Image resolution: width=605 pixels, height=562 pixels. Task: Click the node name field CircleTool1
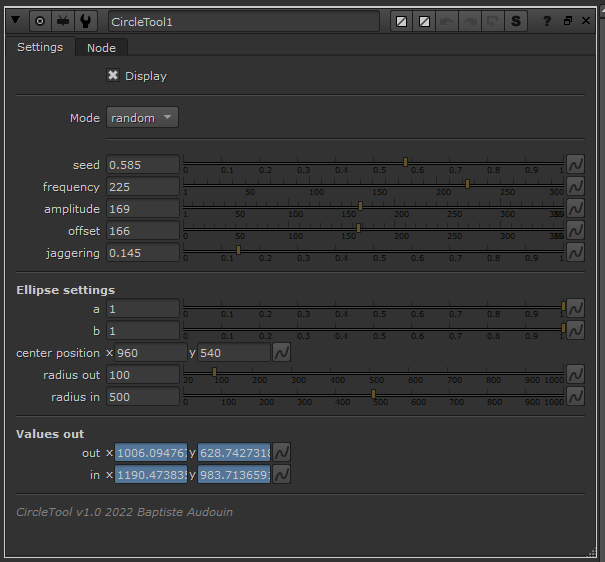click(x=242, y=21)
